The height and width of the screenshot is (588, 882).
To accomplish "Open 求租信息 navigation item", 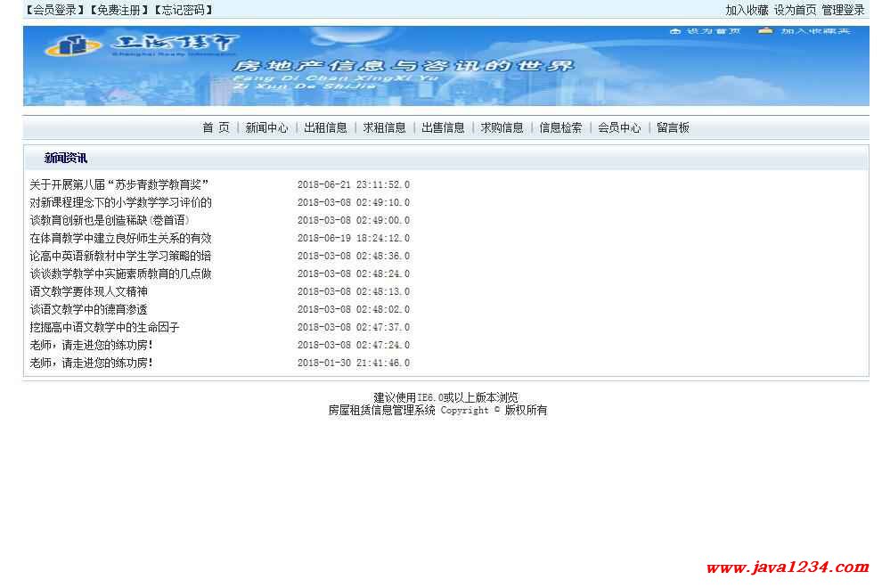I will [384, 127].
